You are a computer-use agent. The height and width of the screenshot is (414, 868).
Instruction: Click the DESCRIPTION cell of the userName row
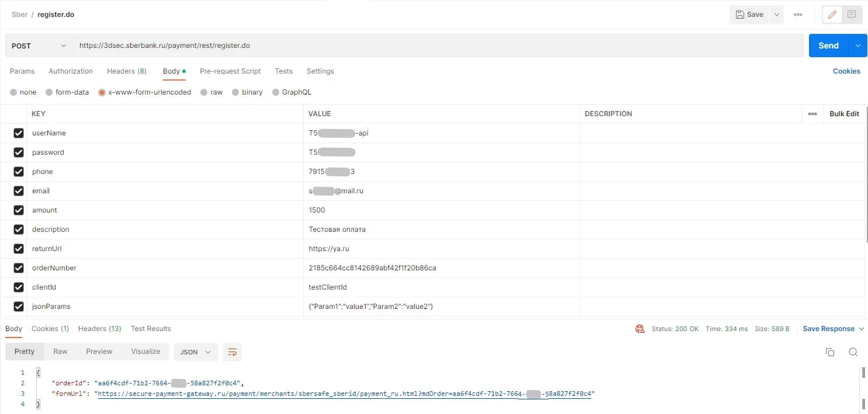coord(721,133)
